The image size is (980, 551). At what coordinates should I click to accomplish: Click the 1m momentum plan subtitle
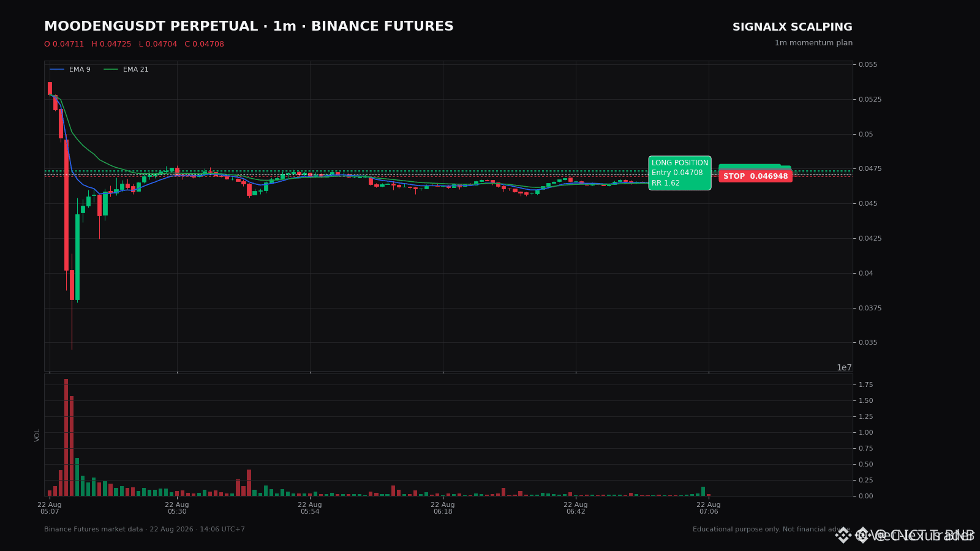813,43
